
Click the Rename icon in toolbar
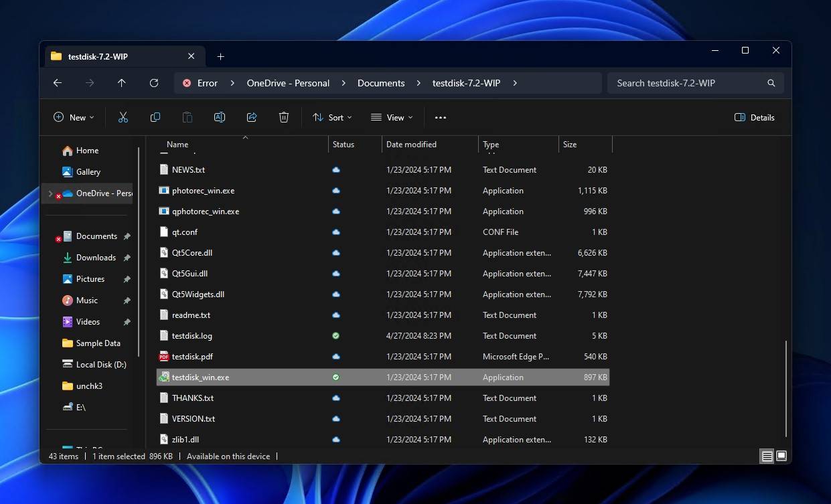point(219,117)
